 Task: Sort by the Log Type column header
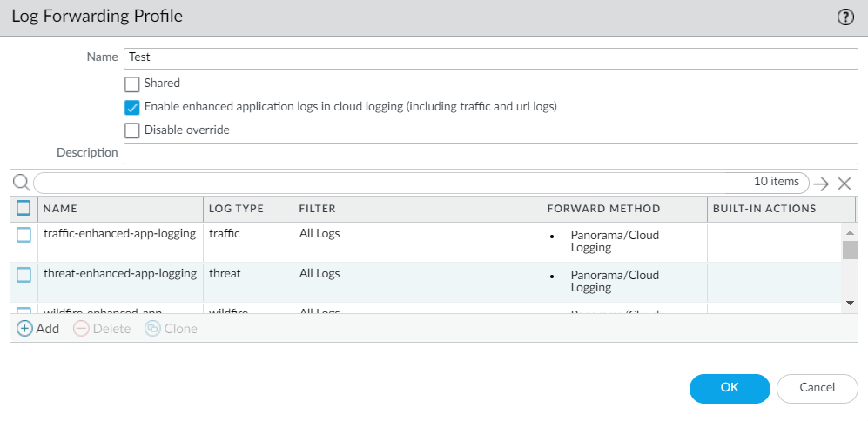pyautogui.click(x=236, y=209)
